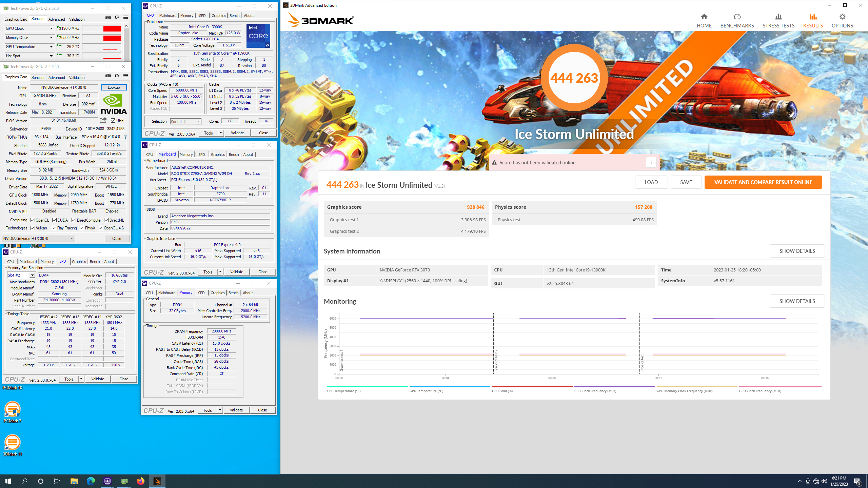This screenshot has width=868, height=488.
Task: Refresh sensors in GPU-Z Sensors window
Action: 117,18
